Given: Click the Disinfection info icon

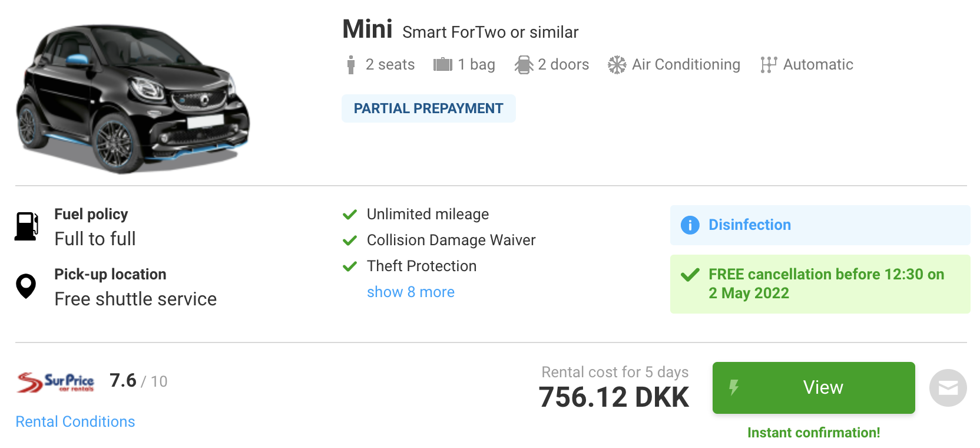Looking at the screenshot, I should (690, 225).
